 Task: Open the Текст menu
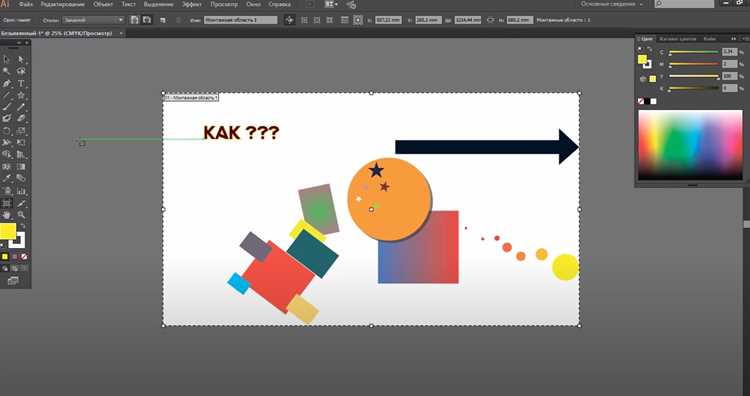(129, 4)
